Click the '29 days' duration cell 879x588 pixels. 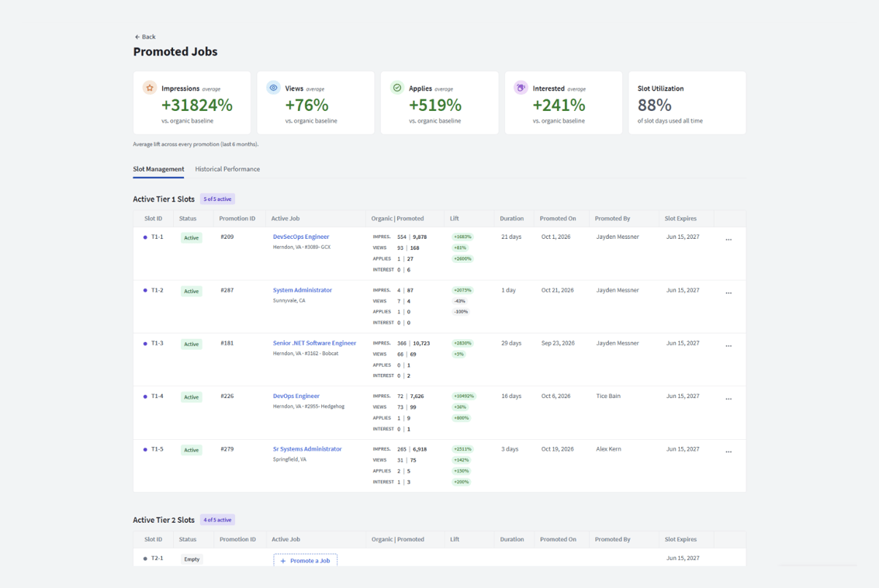point(511,343)
